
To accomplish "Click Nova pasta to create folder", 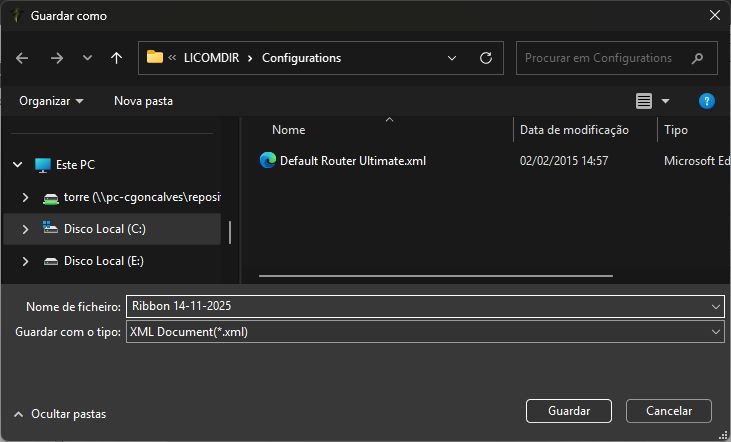I will click(143, 101).
